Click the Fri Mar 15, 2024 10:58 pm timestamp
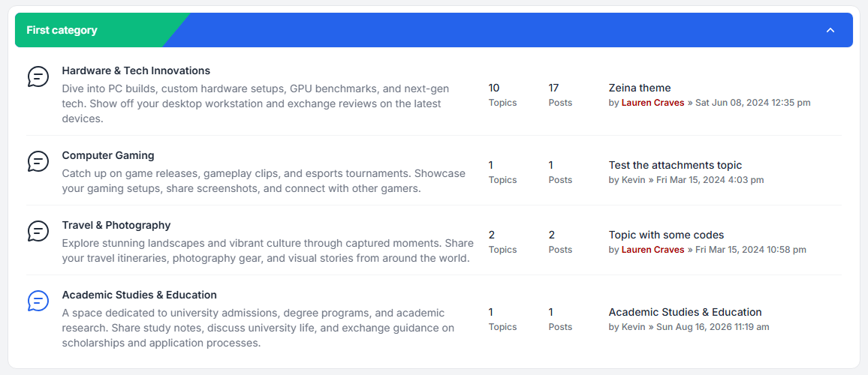The width and height of the screenshot is (868, 375). coord(751,250)
